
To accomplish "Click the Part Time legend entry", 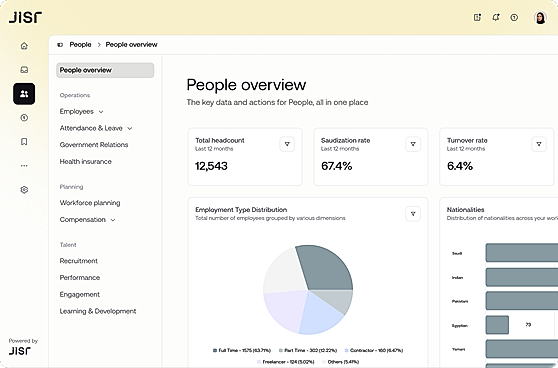I will [308, 351].
